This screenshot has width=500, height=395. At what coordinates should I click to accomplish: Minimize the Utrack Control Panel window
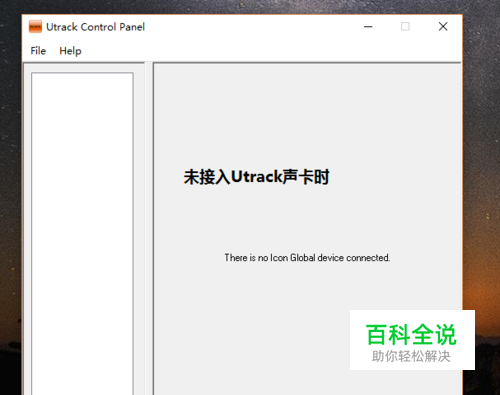point(368,26)
